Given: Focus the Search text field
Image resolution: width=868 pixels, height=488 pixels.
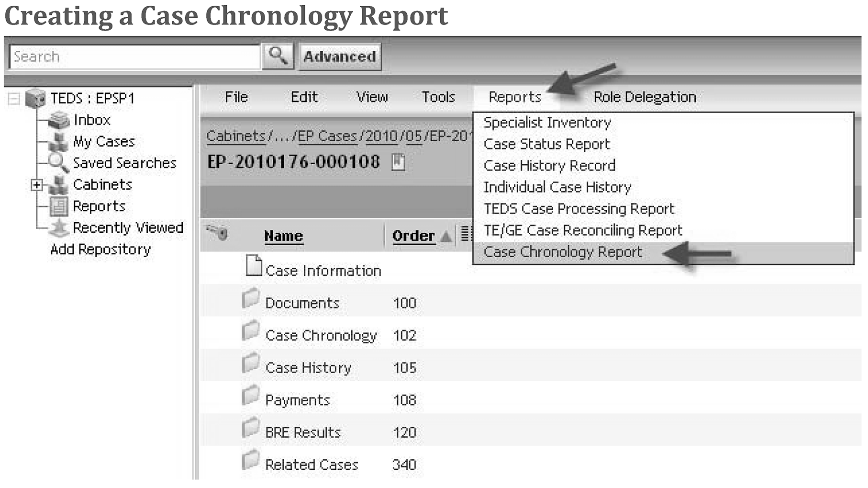Looking at the screenshot, I should [135, 57].
